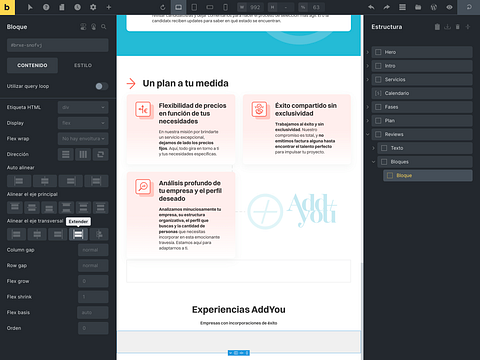This screenshot has height=360, width=480.
Task: Click the second trash icon in Estructura header
Action: (458, 27)
